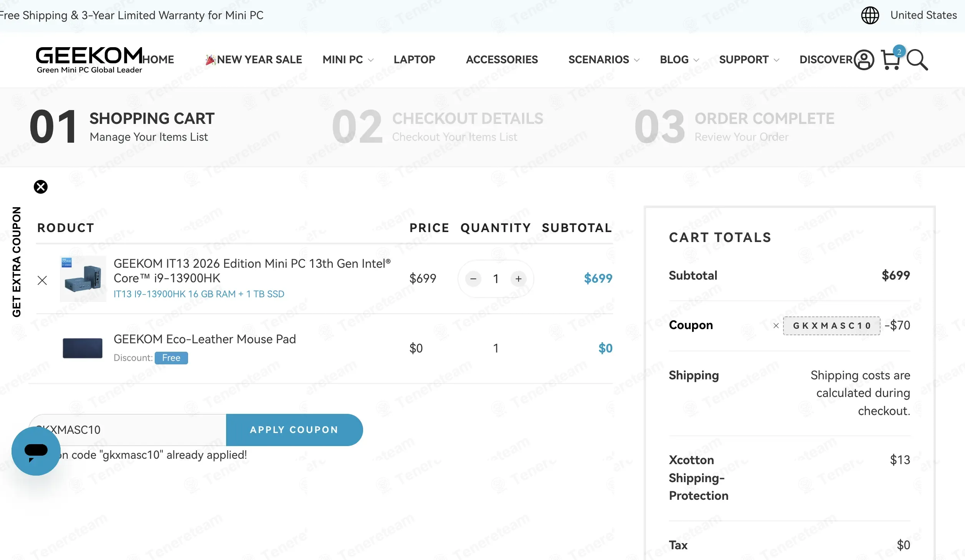The height and width of the screenshot is (560, 965).
Task: Go to the New Year Sale page
Action: pyautogui.click(x=259, y=60)
